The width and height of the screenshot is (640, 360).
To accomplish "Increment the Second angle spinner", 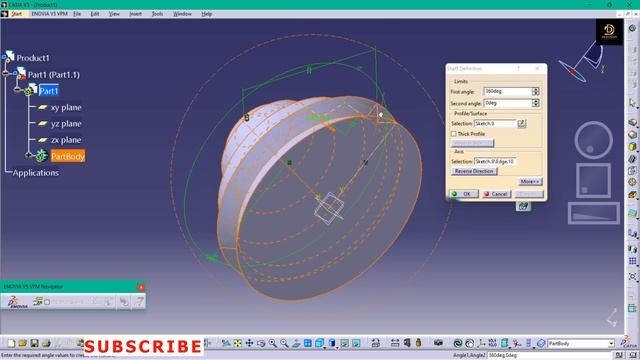I will pos(536,101).
